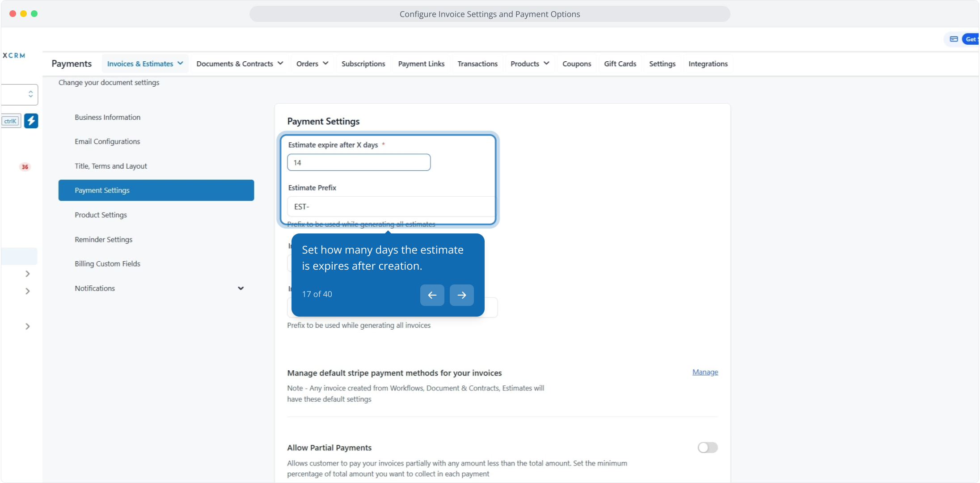Click the card icon at top right
The image size is (980, 483).
[x=954, y=39]
